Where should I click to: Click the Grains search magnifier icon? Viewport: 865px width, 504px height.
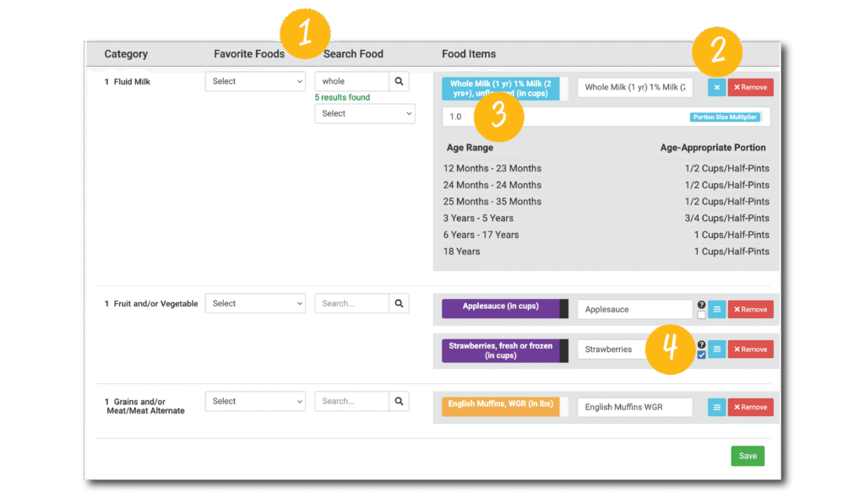(x=400, y=401)
